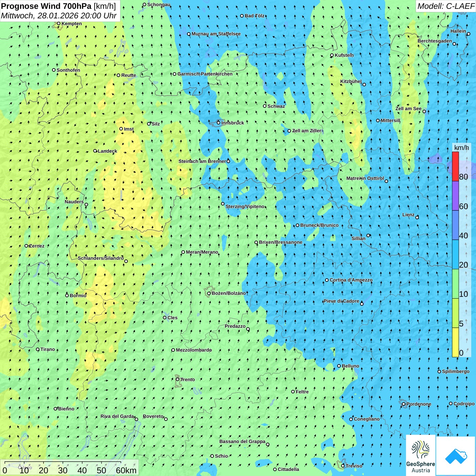Click the Innsbruck city marker
The height and width of the screenshot is (476, 476).
coord(219,123)
